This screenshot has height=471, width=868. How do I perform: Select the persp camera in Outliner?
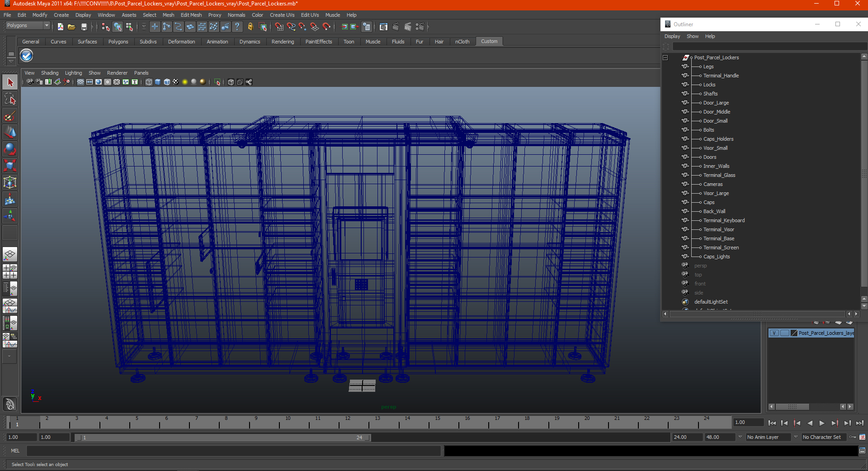700,266
